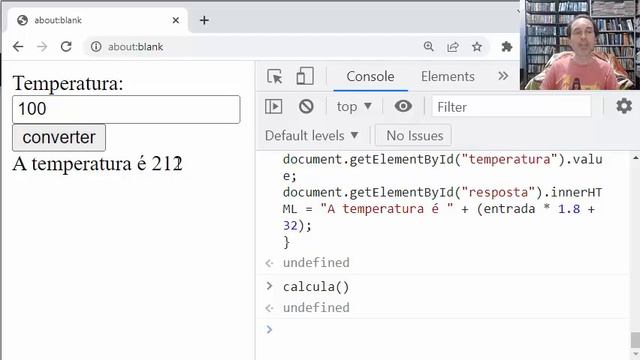Click the Temperatura input field

click(126, 109)
